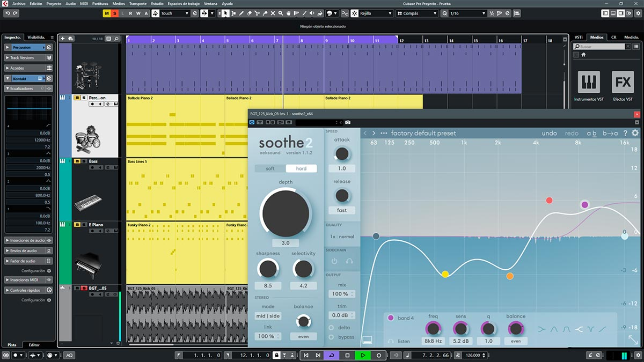
Task: Open the Transporte menu
Action: click(137, 3)
